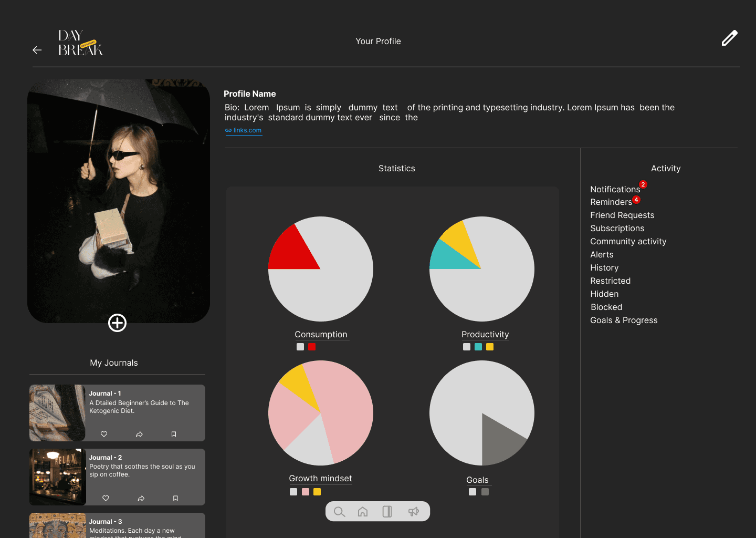Click the dark gray swatch under Goals
Image resolution: width=756 pixels, height=538 pixels.
[x=485, y=492]
